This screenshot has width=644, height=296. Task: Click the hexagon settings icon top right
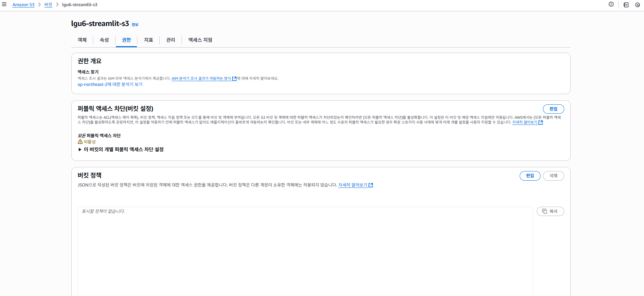pos(637,5)
